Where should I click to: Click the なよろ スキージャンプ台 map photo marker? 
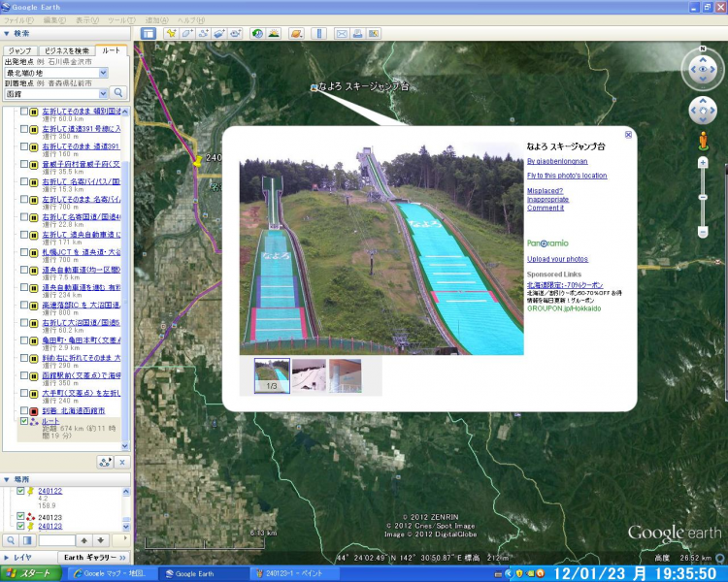tap(314, 87)
